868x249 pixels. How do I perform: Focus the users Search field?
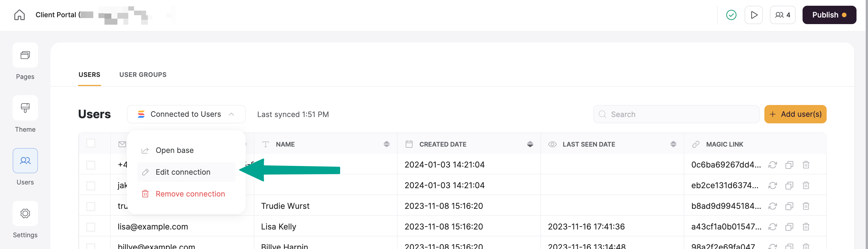click(676, 114)
